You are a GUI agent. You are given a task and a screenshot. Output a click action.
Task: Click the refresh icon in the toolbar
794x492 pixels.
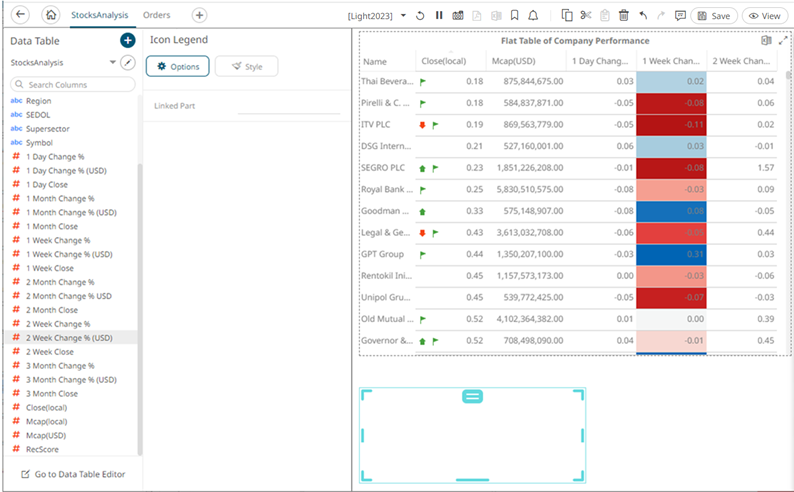(x=420, y=16)
